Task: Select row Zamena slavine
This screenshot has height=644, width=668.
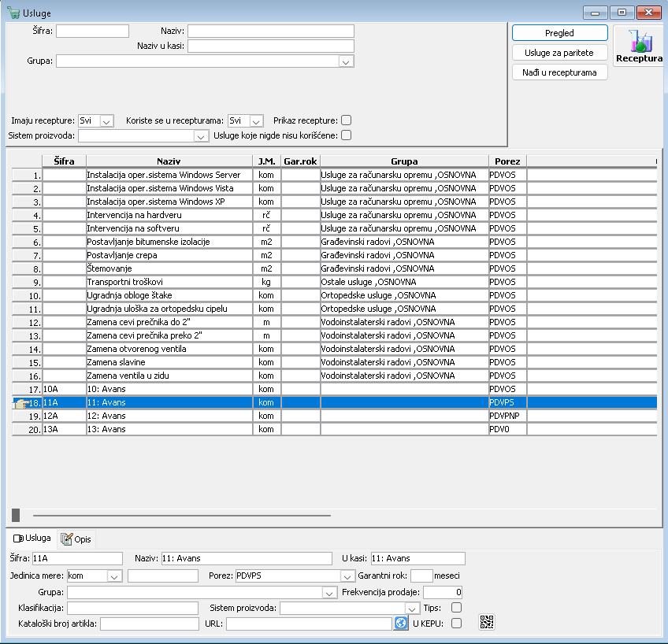Action: pos(335,362)
